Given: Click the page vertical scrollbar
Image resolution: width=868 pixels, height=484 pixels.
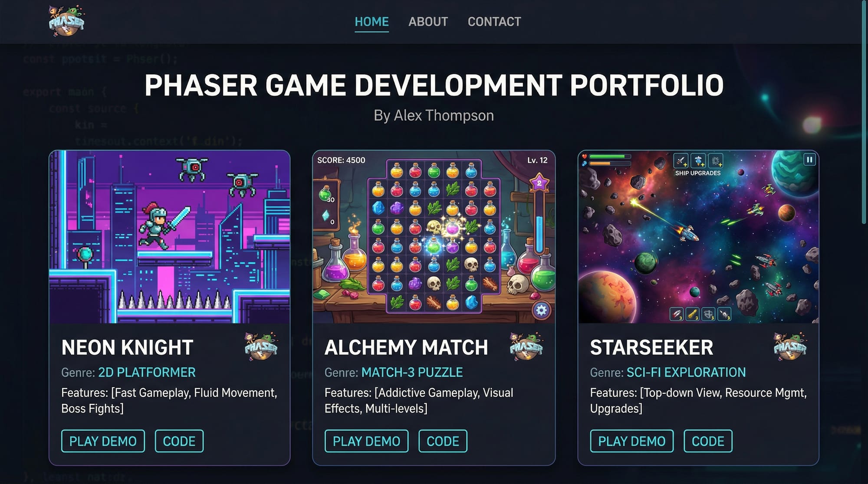Looking at the screenshot, I should [x=864, y=113].
